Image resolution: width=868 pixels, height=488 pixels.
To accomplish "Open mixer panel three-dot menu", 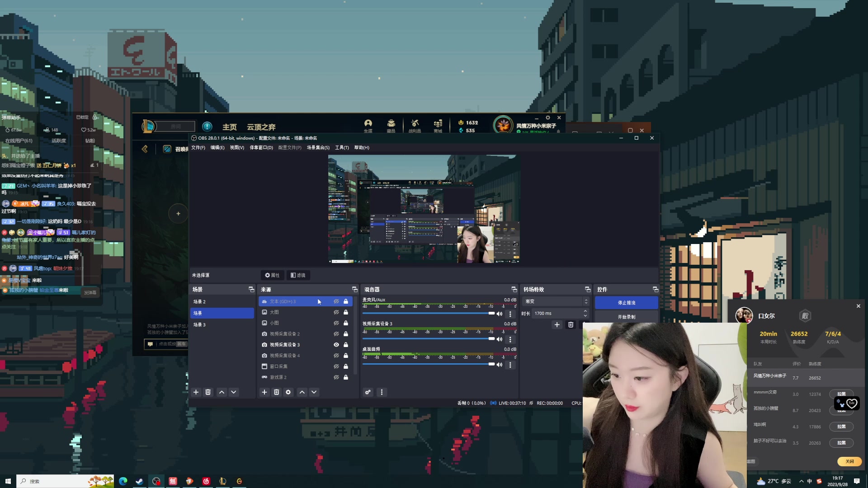I will click(x=382, y=392).
